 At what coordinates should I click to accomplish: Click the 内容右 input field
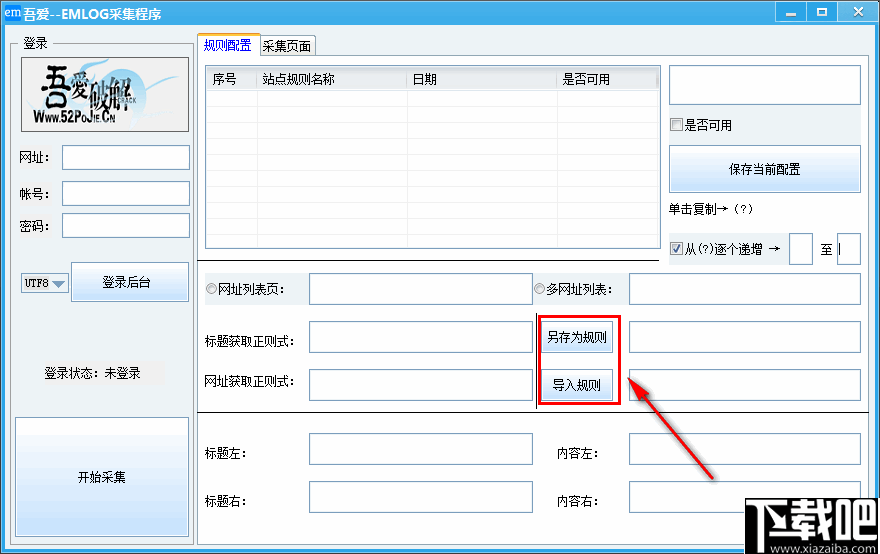(745, 497)
